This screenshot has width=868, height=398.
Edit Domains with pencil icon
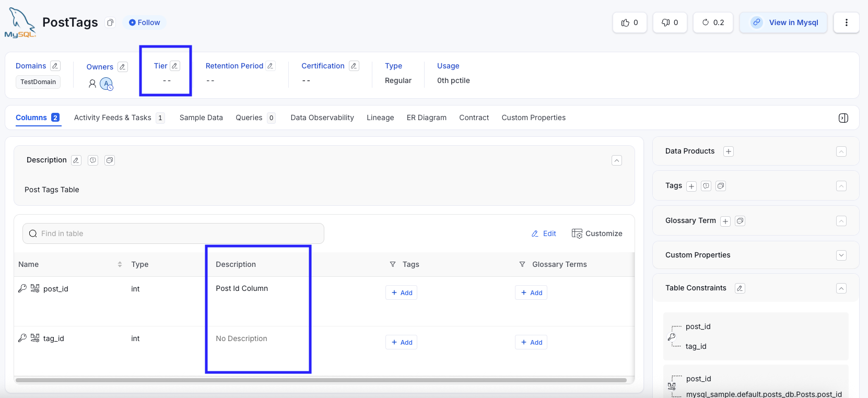coord(55,66)
